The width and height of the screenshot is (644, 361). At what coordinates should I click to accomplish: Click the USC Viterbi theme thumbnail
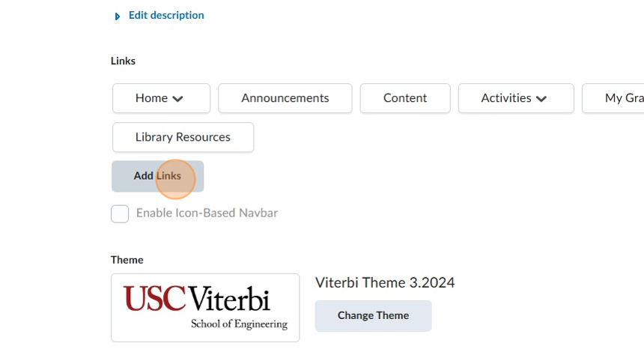205,307
